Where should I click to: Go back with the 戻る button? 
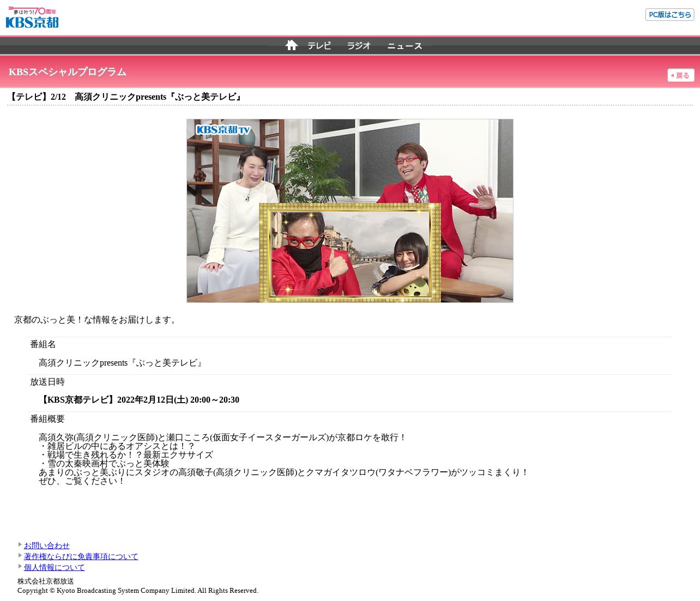pos(681,75)
